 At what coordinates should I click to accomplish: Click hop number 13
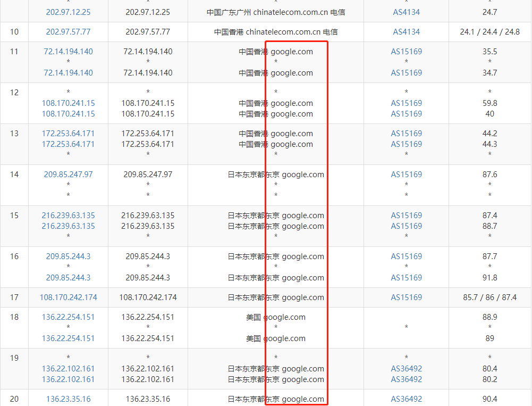point(14,134)
